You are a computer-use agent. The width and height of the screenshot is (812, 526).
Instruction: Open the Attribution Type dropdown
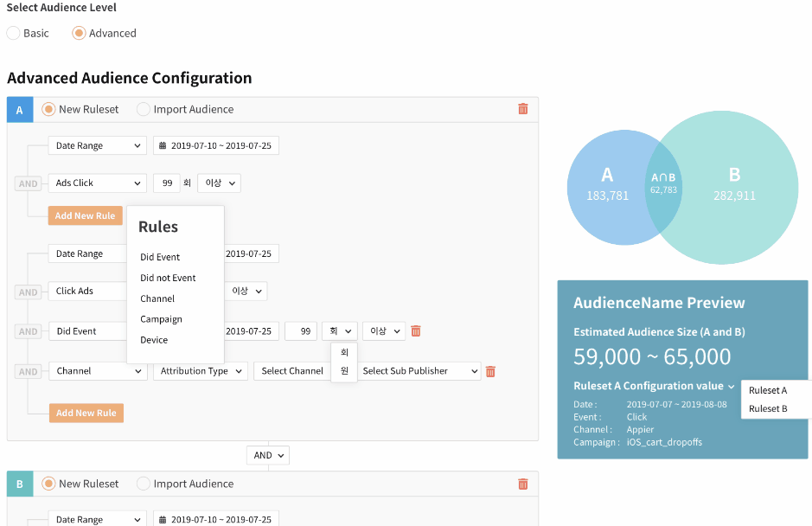coord(201,371)
